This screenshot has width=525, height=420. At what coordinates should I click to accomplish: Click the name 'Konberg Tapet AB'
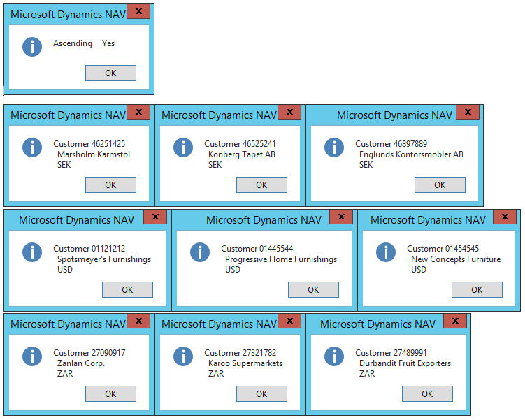point(242,154)
